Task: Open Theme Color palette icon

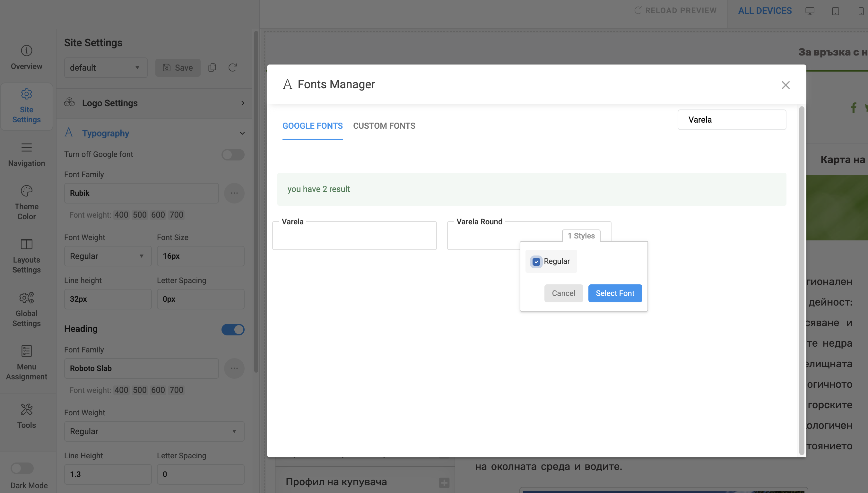Action: click(26, 191)
